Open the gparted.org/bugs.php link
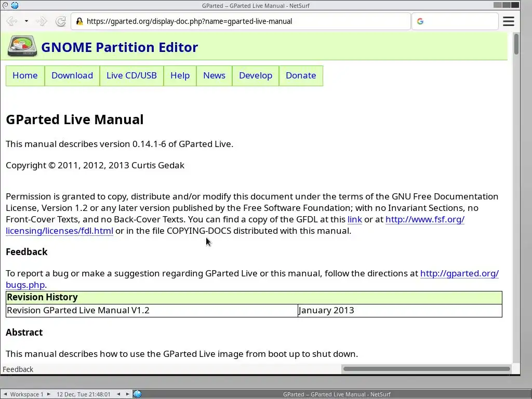The image size is (532, 399). click(x=459, y=273)
